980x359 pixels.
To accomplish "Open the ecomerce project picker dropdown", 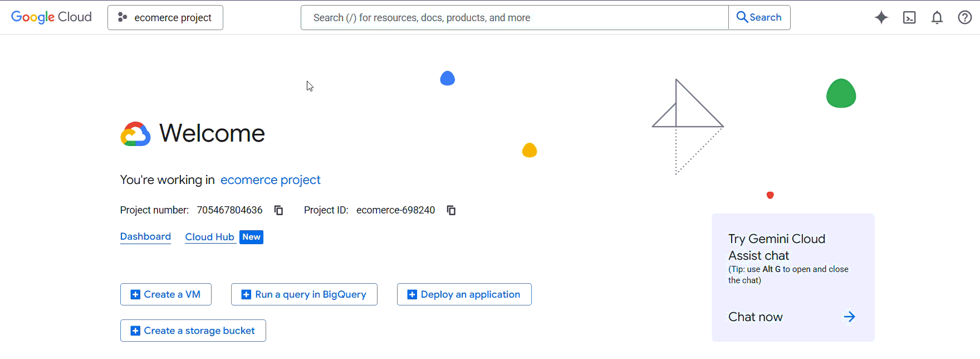I will 165,18.
